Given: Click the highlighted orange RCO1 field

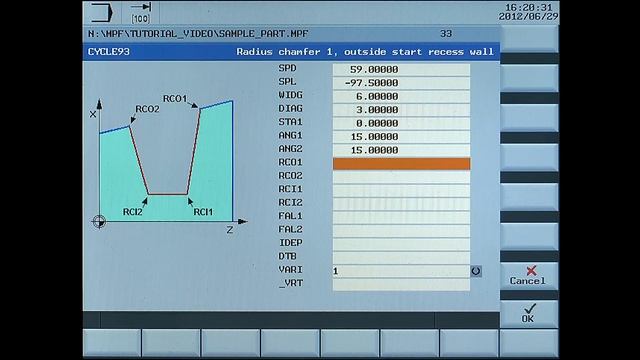Looking at the screenshot, I should [401, 164].
